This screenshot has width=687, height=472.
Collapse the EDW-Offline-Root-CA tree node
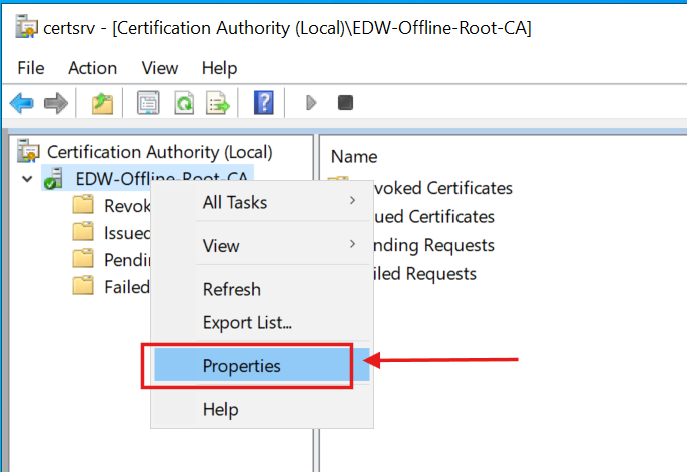pyautogui.click(x=27, y=179)
